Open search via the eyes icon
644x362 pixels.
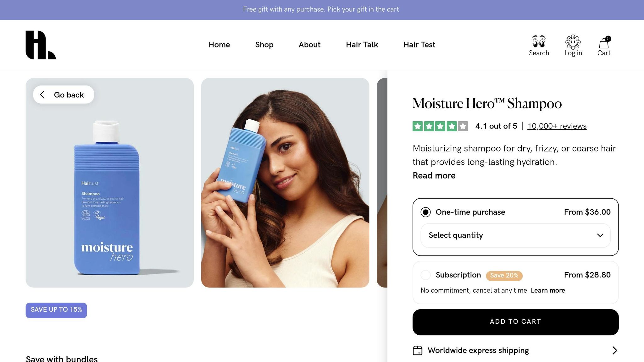(539, 41)
